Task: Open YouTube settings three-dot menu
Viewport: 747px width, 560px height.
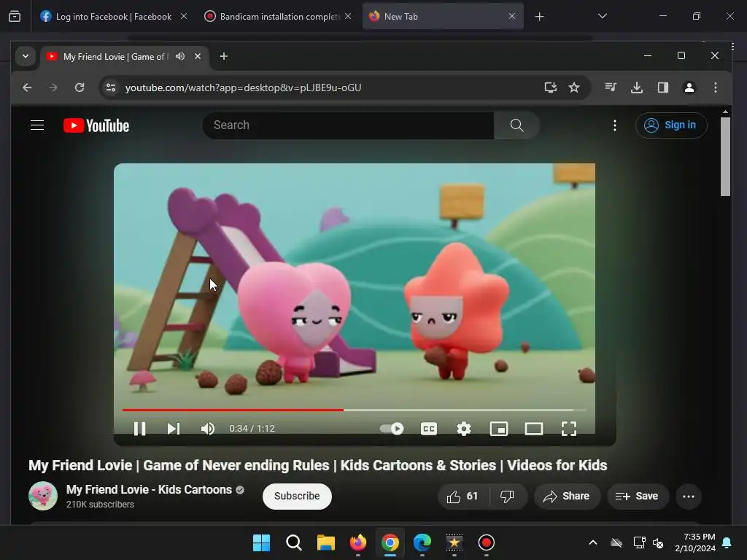Action: point(614,125)
